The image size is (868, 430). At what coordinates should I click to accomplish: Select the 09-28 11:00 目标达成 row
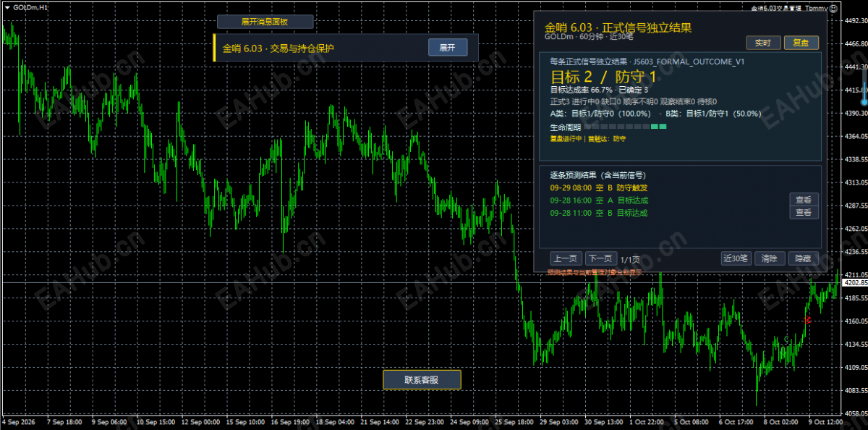click(599, 213)
